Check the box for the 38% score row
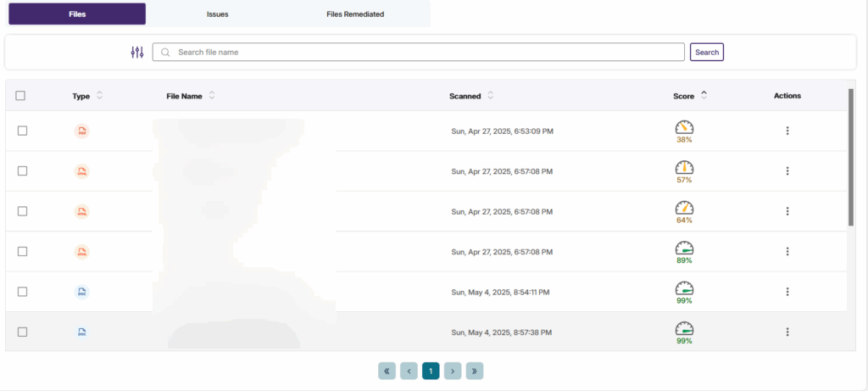This screenshot has width=868, height=391. click(x=22, y=131)
